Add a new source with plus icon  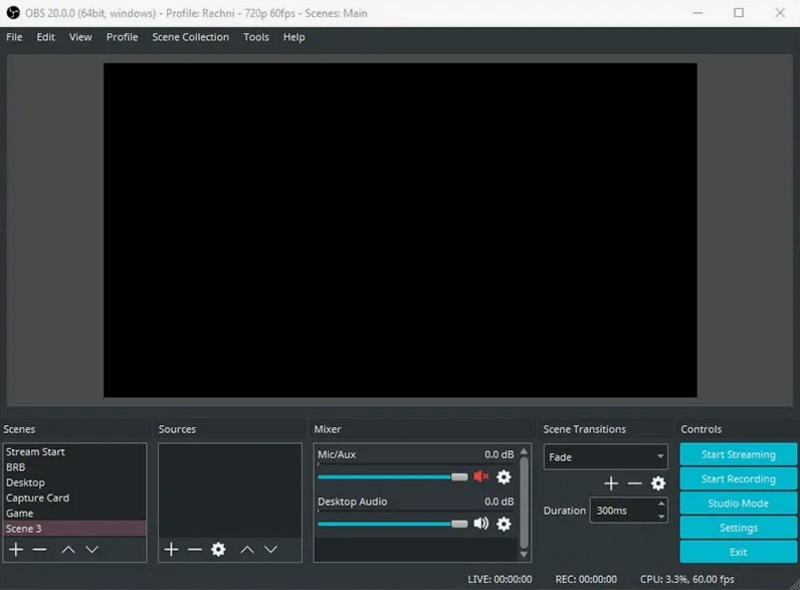(171, 549)
